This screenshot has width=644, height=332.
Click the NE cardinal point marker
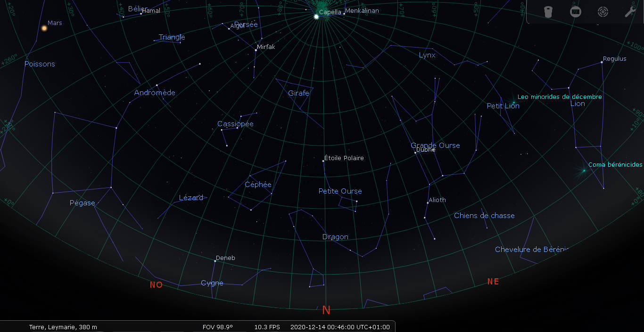[493, 282]
